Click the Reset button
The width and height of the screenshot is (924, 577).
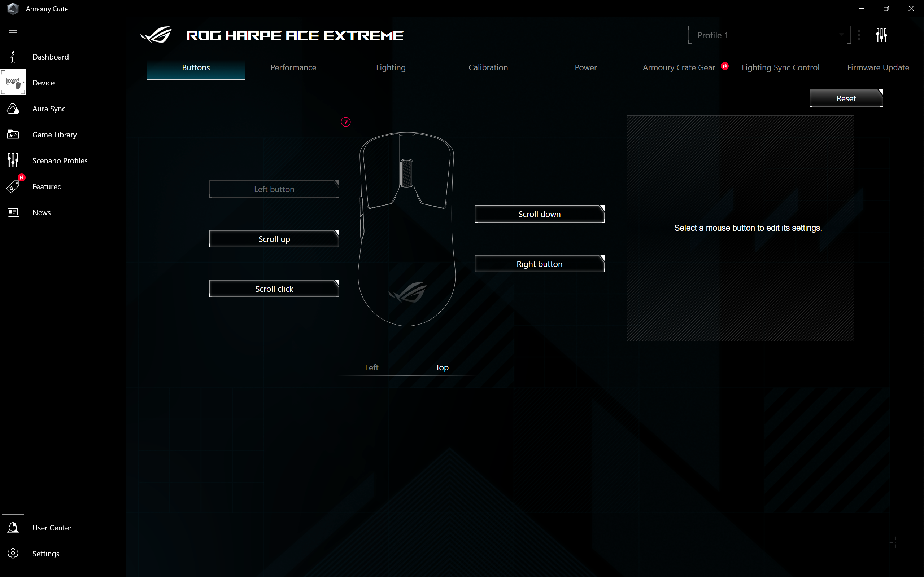tap(846, 98)
